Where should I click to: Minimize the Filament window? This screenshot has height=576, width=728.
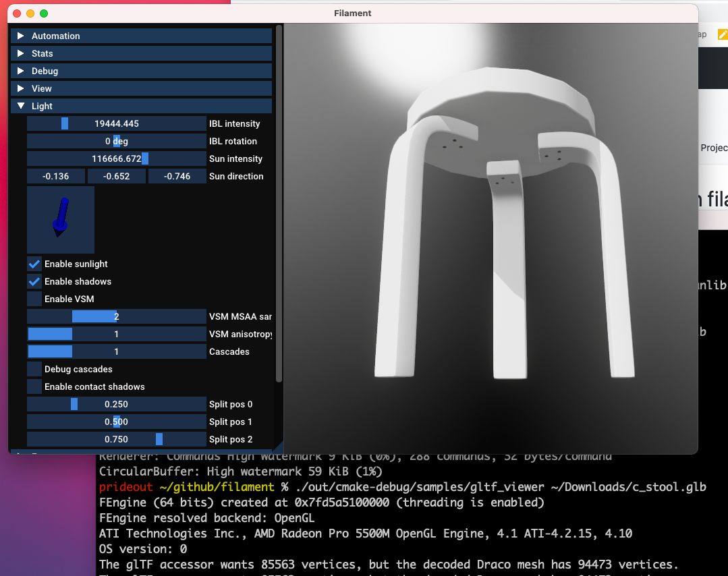click(x=30, y=13)
